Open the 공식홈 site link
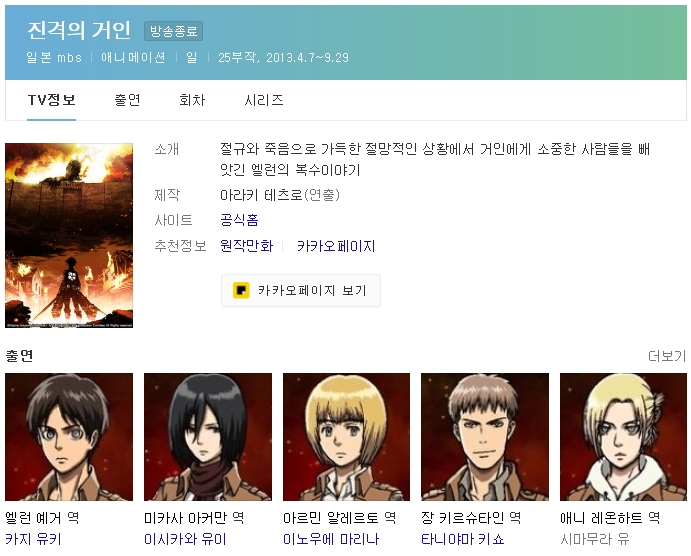This screenshot has width=691, height=556. (x=239, y=220)
